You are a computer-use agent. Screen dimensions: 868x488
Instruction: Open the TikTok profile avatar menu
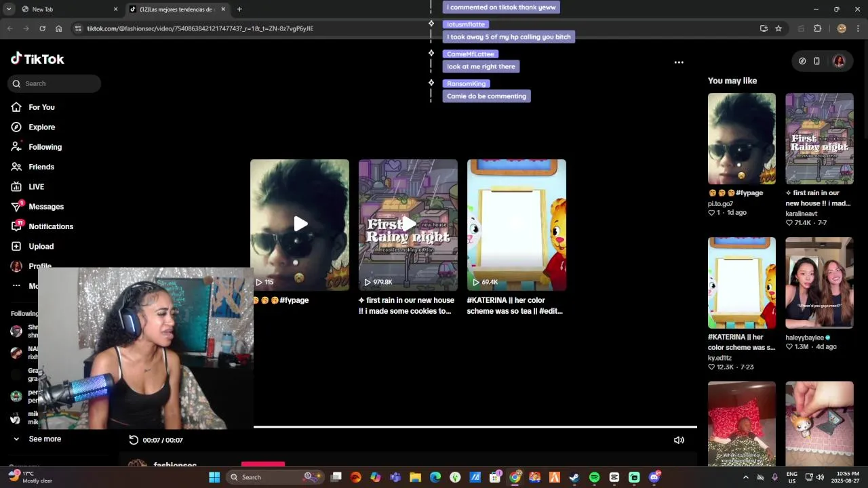[839, 61]
